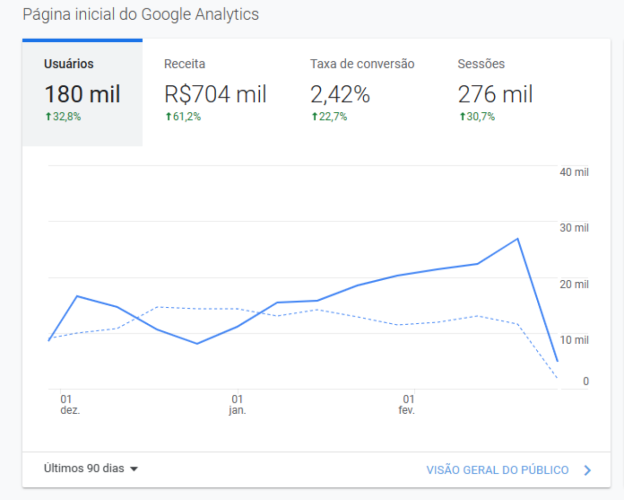Switch to the Receita metric tab
This screenshot has width=624, height=500.
coord(215,93)
